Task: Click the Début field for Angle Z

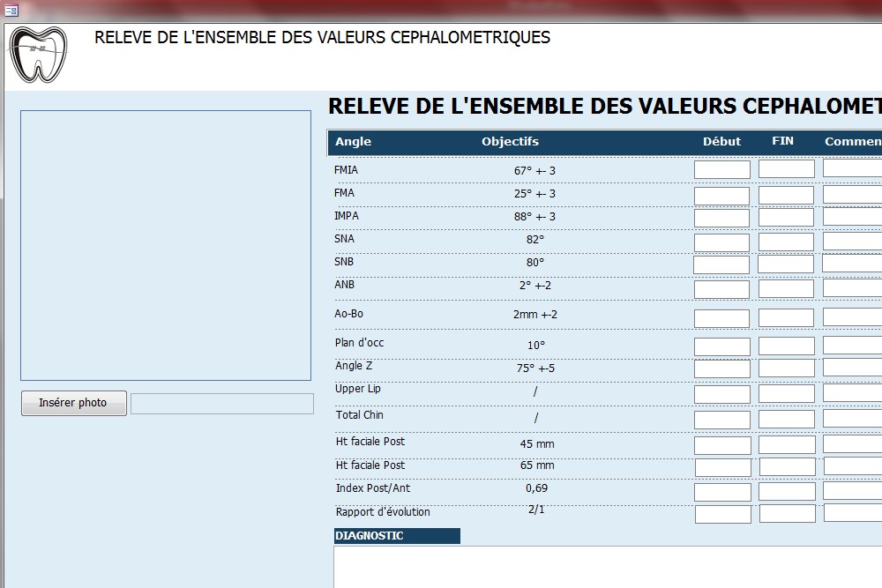Action: click(721, 369)
